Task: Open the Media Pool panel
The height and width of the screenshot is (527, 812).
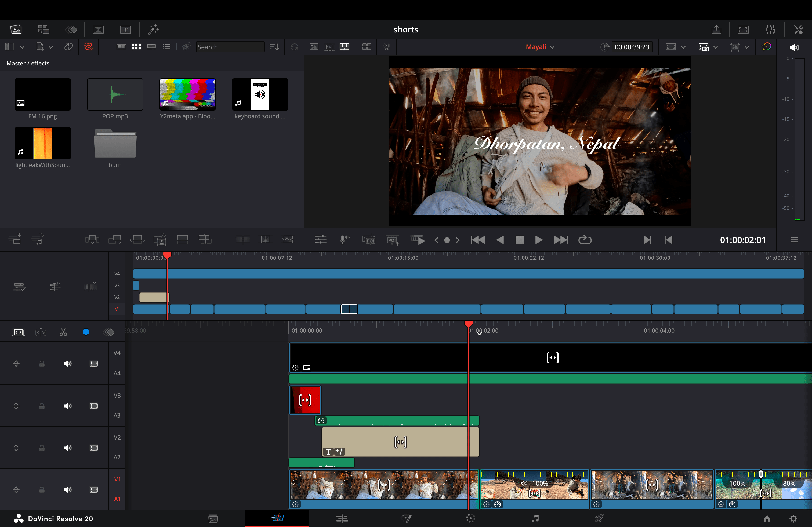Action: 16,29
